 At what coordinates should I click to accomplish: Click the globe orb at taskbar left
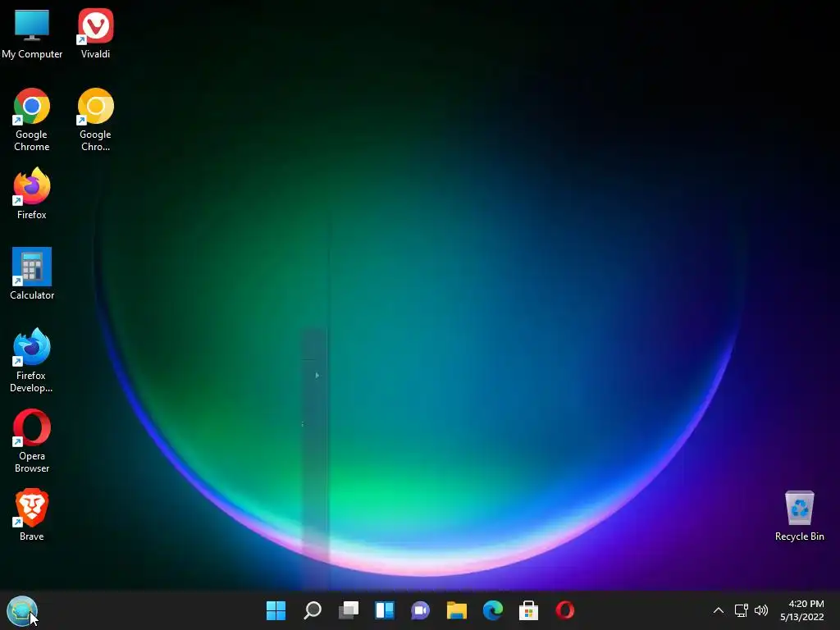pyautogui.click(x=22, y=611)
